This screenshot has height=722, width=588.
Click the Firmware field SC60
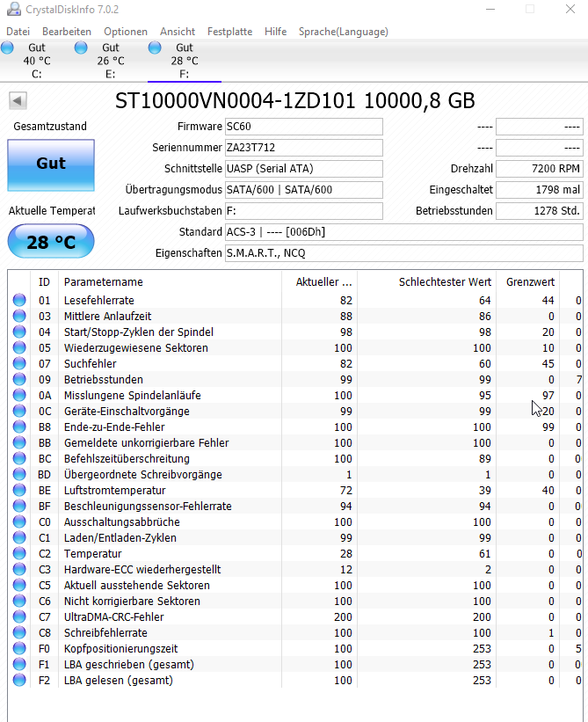point(303,127)
